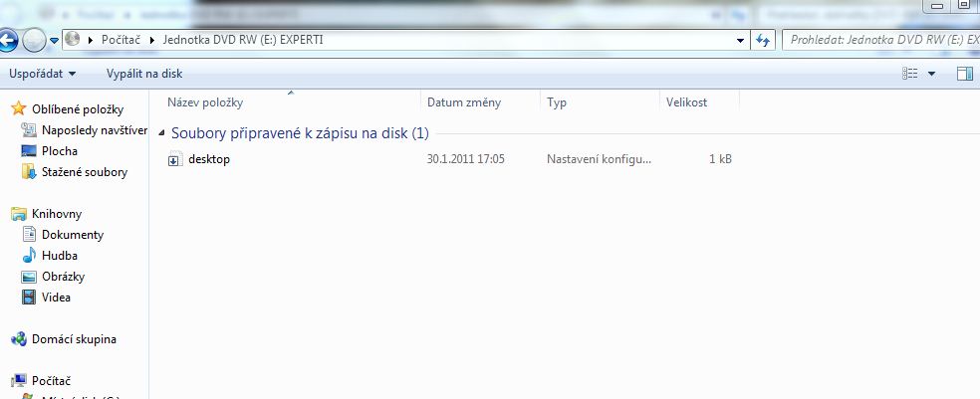Select Domácí skupina in sidebar
The width and height of the screenshot is (980, 399).
tap(74, 339)
